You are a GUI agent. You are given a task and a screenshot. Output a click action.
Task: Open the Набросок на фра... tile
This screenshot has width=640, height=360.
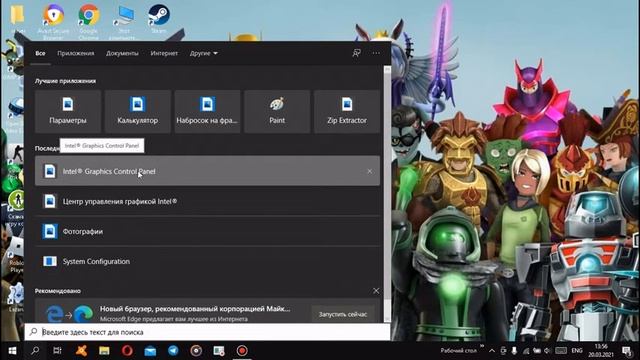pyautogui.click(x=207, y=111)
